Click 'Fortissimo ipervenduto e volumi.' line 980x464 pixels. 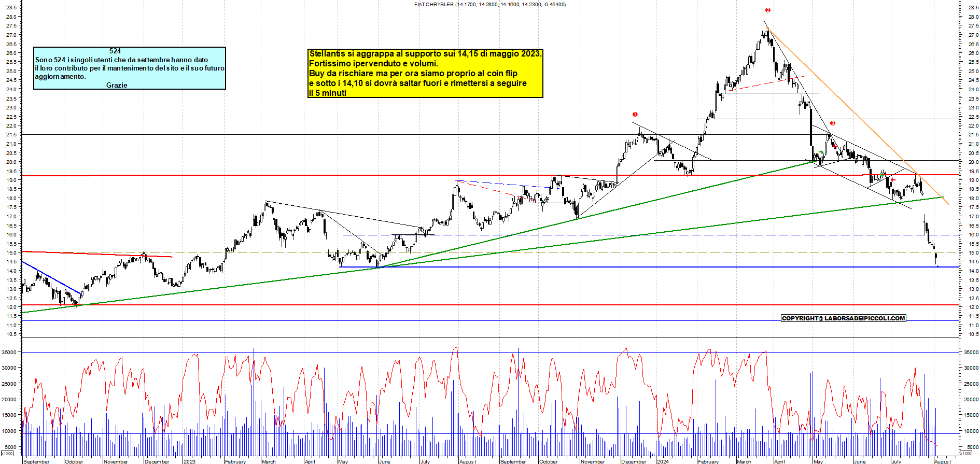373,63
